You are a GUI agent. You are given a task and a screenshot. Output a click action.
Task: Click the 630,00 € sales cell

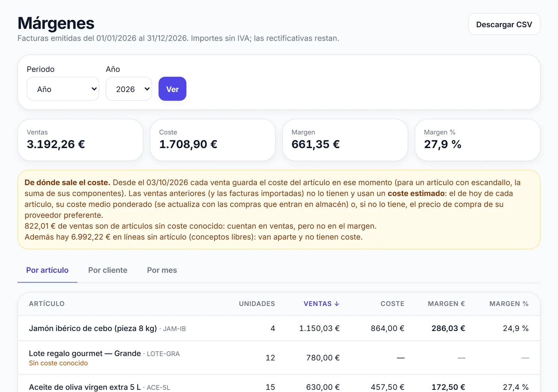[x=323, y=387]
